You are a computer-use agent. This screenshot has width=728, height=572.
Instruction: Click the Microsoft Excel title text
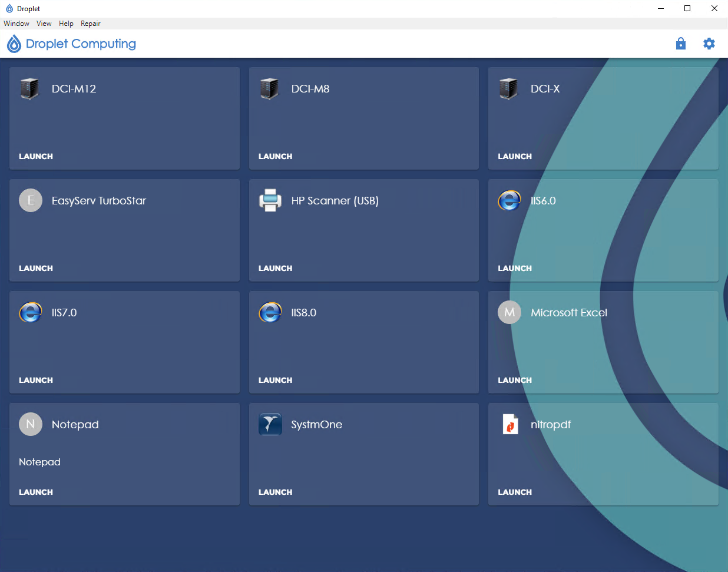click(569, 313)
